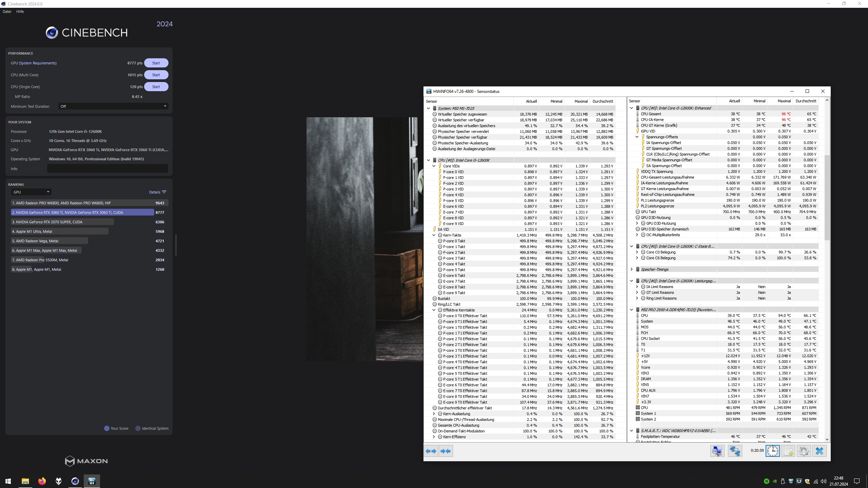
Task: Switch to Cinebench via its taskbar icon
Action: point(75,481)
